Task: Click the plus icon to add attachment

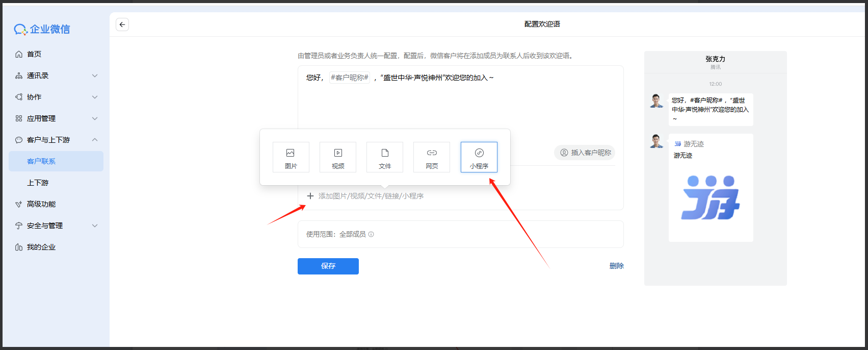Action: [310, 196]
